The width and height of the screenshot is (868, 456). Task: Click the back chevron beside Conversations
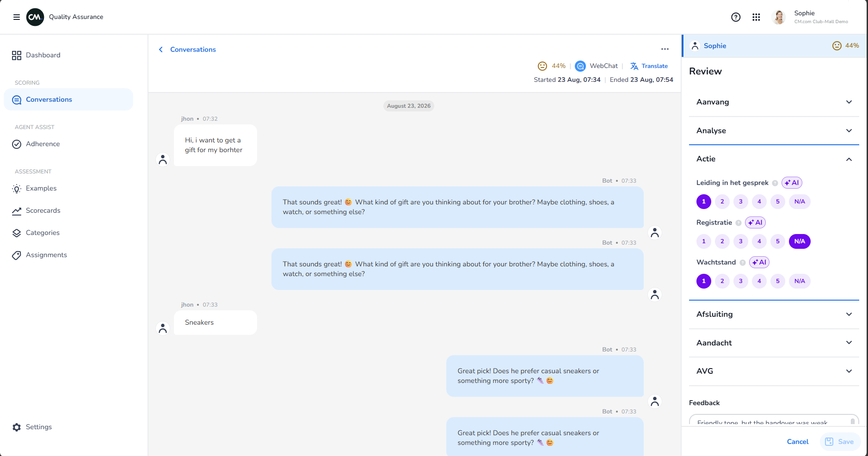point(161,49)
